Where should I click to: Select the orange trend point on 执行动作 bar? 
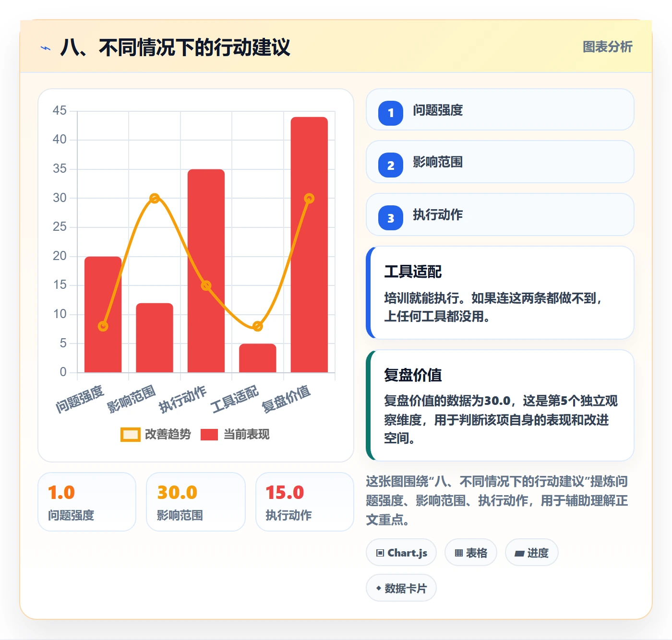206,285
